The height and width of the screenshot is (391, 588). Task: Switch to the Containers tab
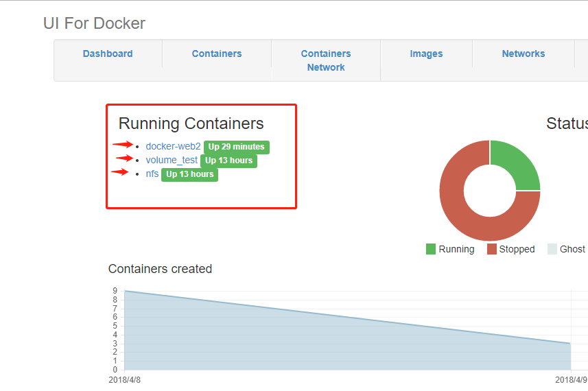pyautogui.click(x=217, y=54)
